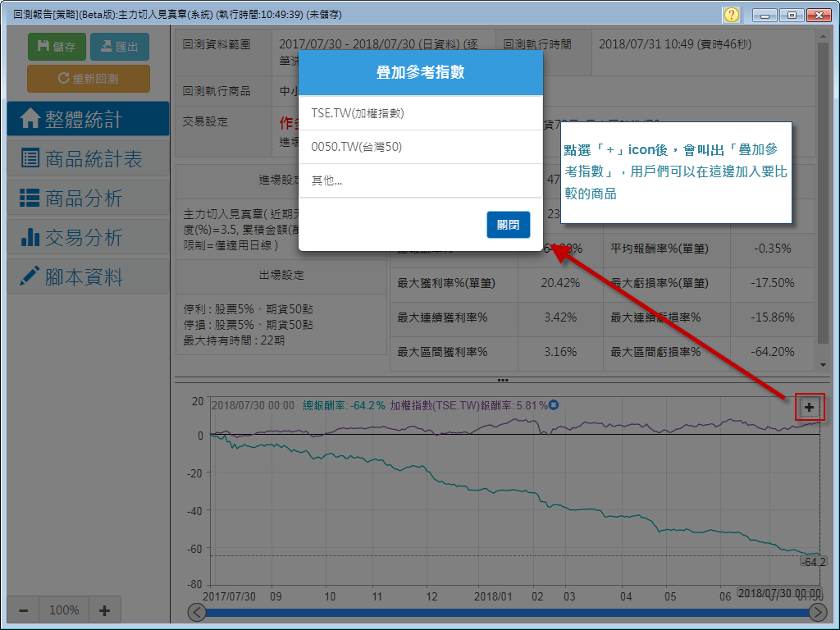Zoom out with the minus button
Image resolution: width=840 pixels, height=630 pixels.
[x=24, y=610]
